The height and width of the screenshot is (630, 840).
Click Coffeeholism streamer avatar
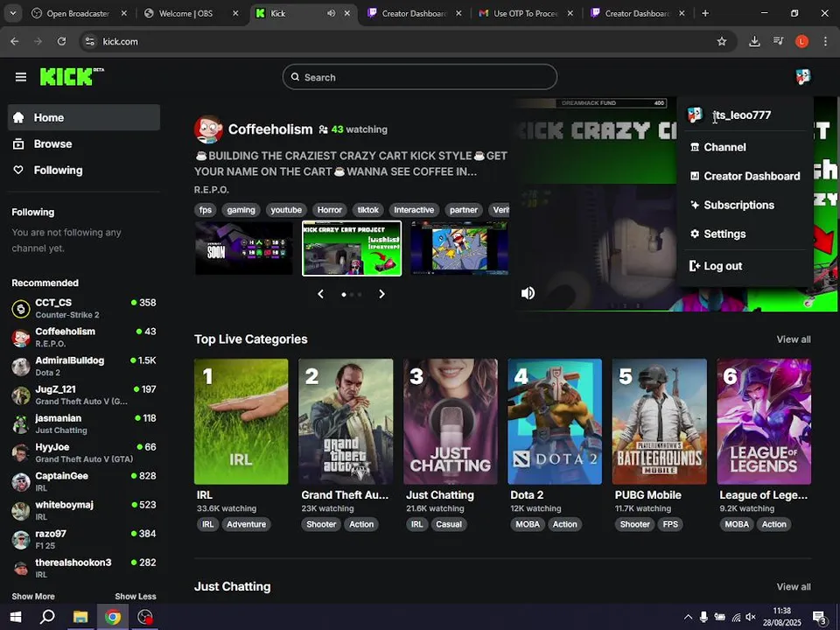pyautogui.click(x=208, y=129)
